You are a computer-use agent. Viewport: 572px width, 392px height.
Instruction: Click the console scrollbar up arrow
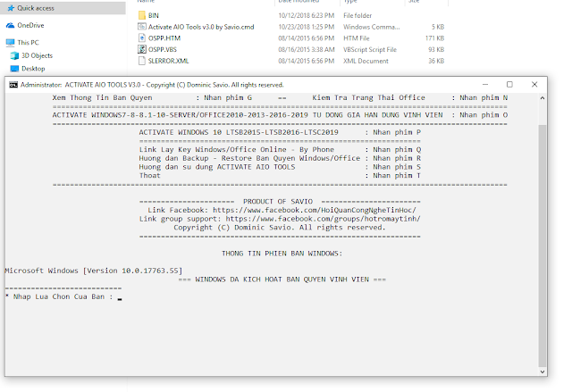[x=543, y=97]
